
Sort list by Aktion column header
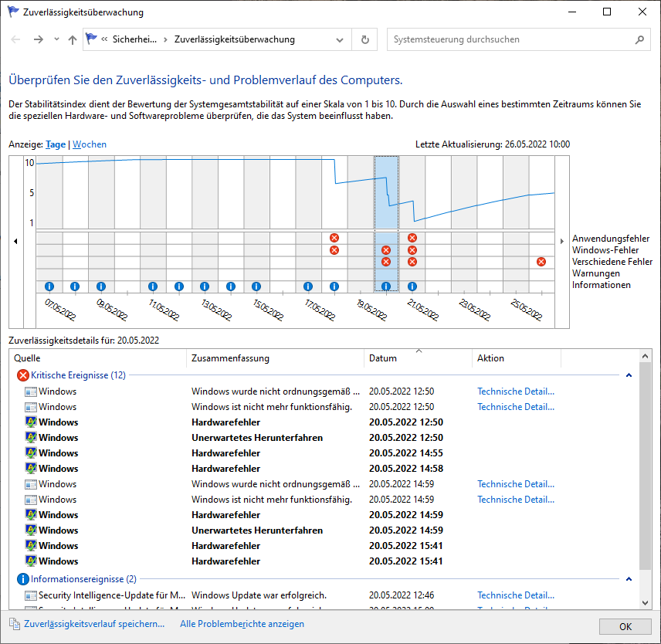click(517, 358)
